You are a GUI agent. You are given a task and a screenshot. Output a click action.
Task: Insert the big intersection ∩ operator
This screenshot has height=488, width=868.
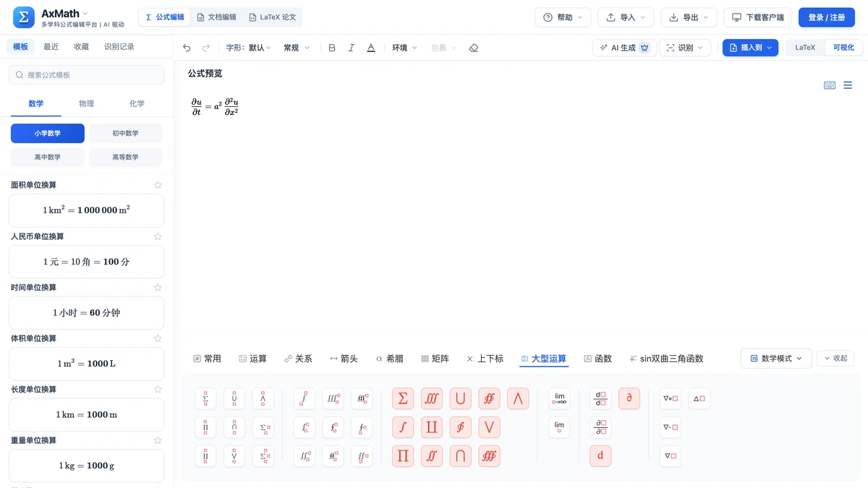pyautogui.click(x=460, y=456)
